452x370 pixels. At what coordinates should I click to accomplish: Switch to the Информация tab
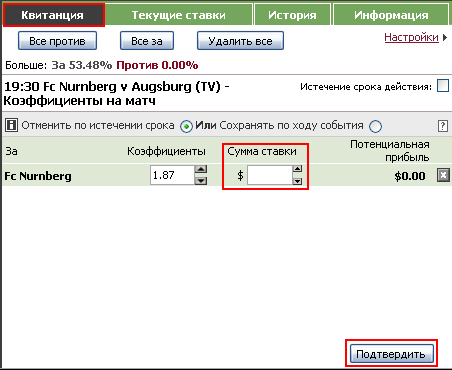(391, 15)
